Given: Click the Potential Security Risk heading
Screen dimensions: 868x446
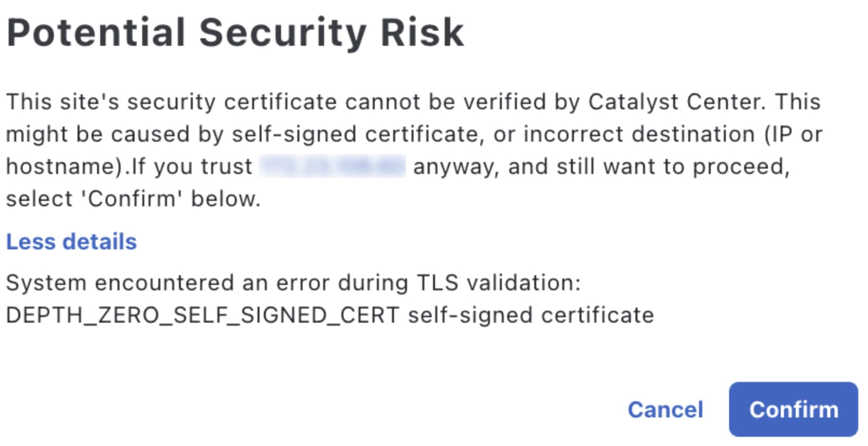Looking at the screenshot, I should pyautogui.click(x=235, y=32).
